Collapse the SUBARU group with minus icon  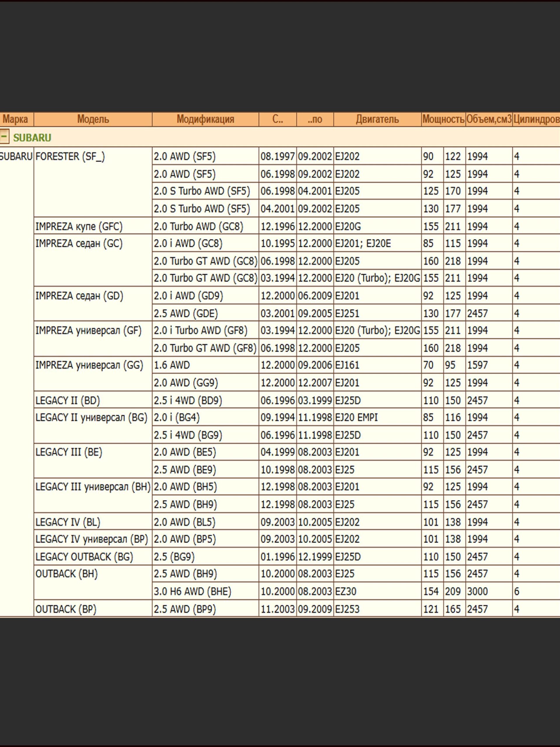(4, 137)
